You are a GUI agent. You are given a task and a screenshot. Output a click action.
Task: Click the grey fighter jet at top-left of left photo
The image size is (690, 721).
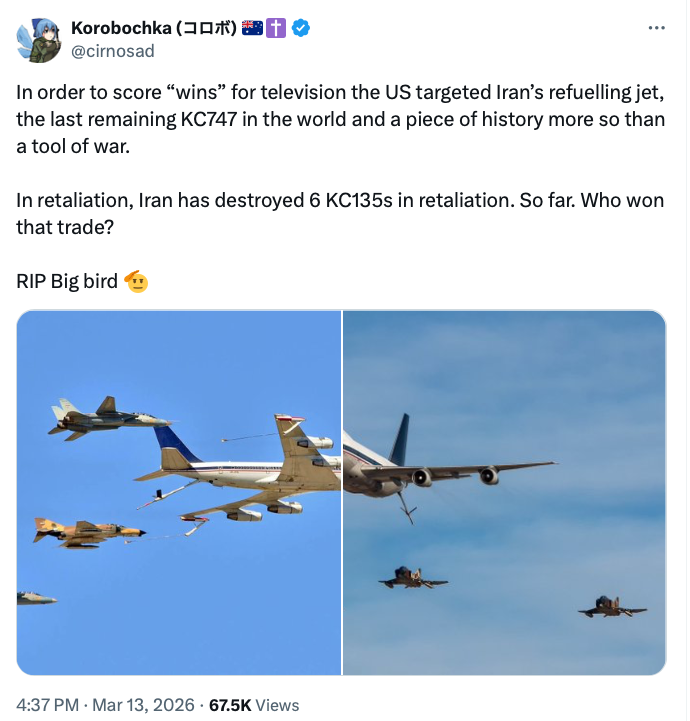[x=97, y=417]
